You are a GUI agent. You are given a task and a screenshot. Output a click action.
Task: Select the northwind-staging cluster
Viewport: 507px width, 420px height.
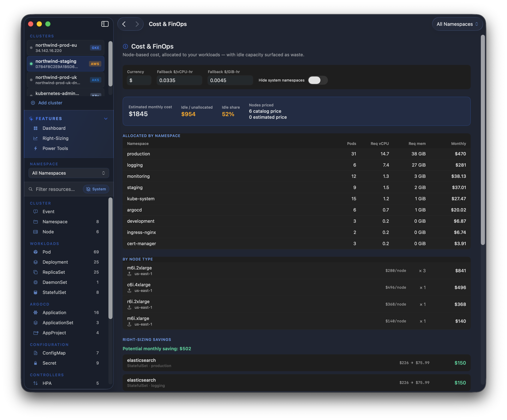click(x=66, y=64)
